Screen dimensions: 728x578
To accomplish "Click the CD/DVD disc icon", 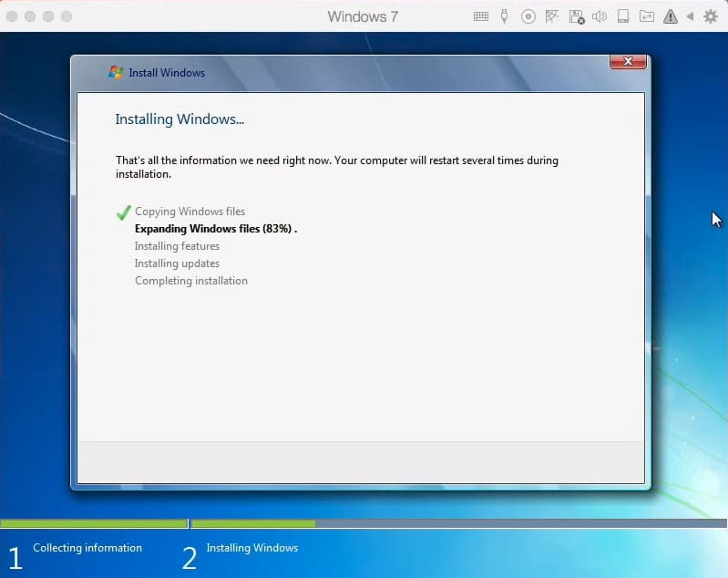I will [x=528, y=16].
